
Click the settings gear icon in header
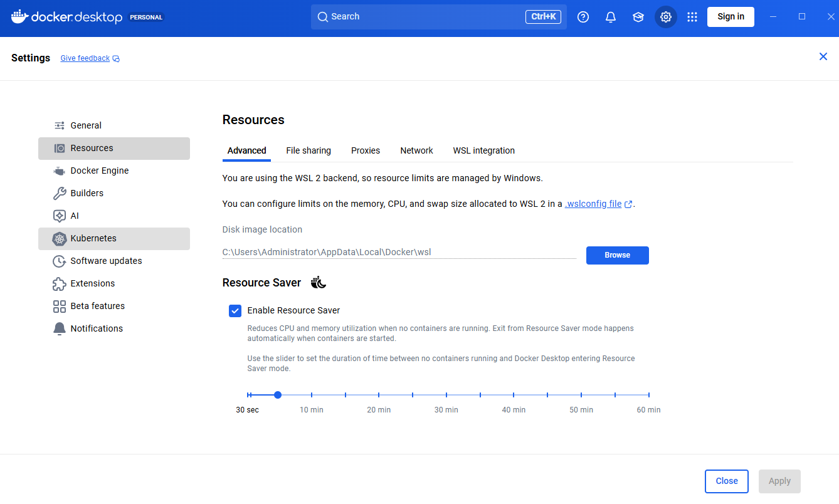[666, 17]
